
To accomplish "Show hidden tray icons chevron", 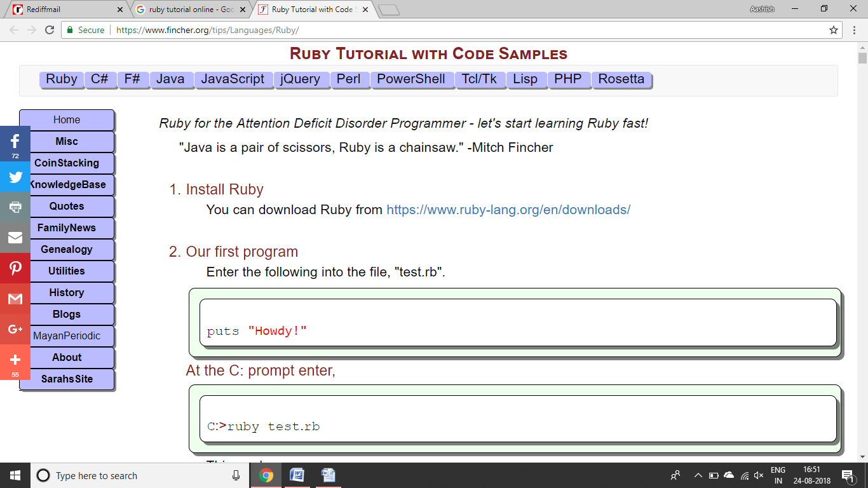I will tap(698, 475).
